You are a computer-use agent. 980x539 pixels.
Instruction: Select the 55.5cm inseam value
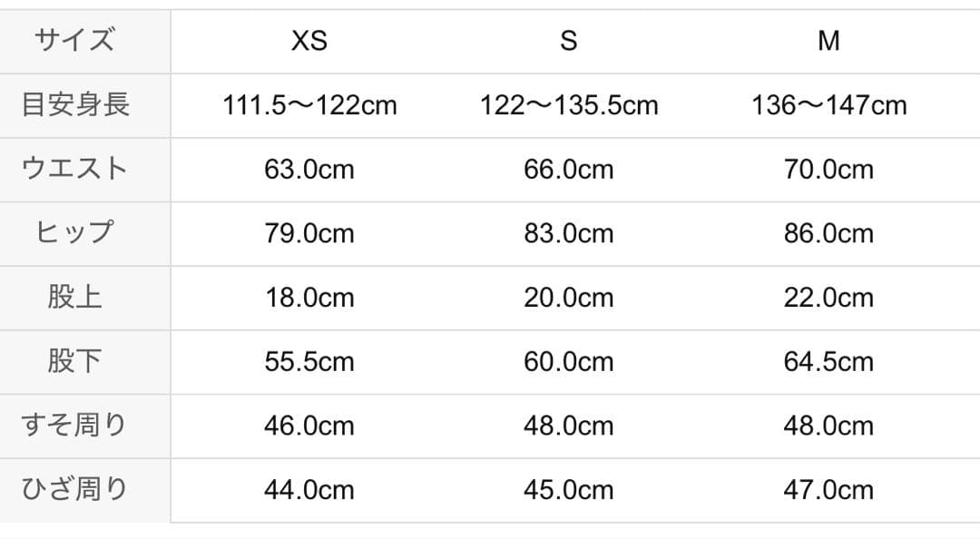point(309,362)
